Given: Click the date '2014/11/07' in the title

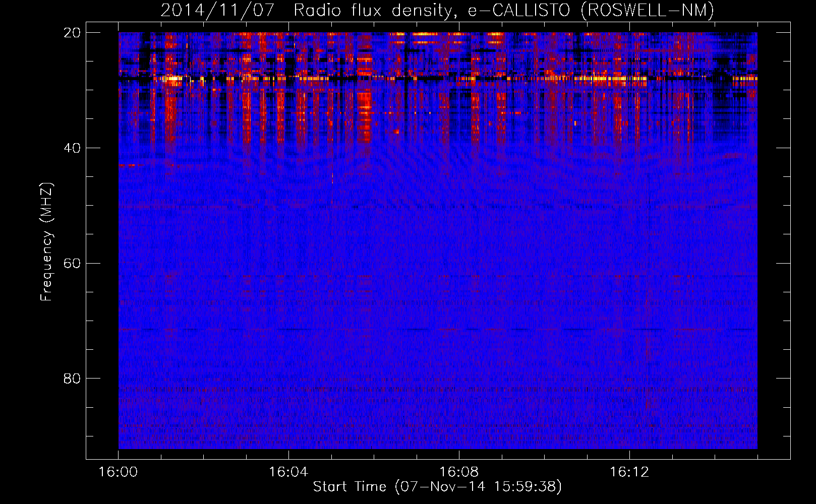Looking at the screenshot, I should pos(217,10).
